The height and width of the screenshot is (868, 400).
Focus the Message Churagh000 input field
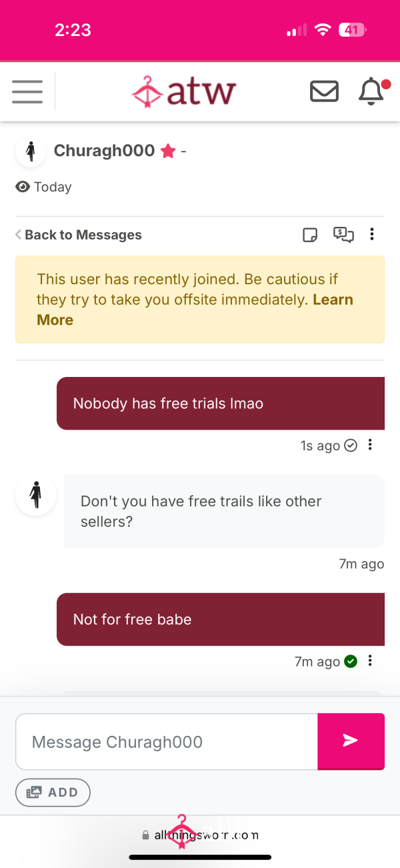[167, 741]
